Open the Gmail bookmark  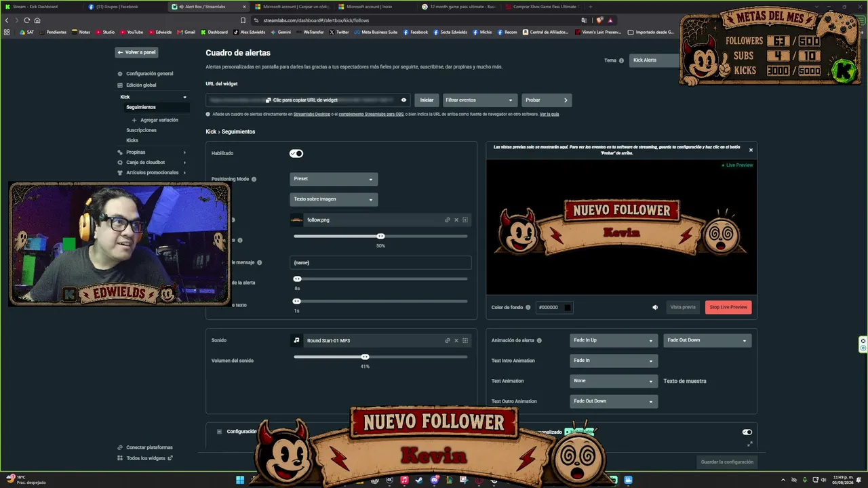pyautogui.click(x=186, y=32)
